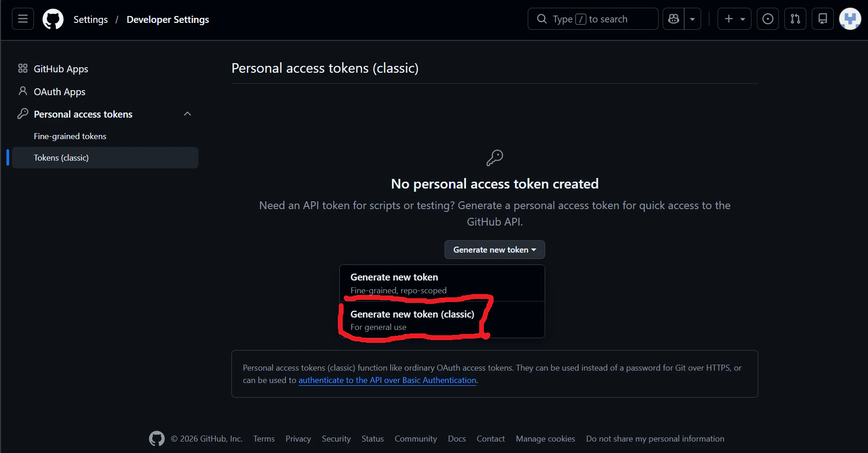
Task: Open the hamburger navigation menu
Action: tap(23, 19)
